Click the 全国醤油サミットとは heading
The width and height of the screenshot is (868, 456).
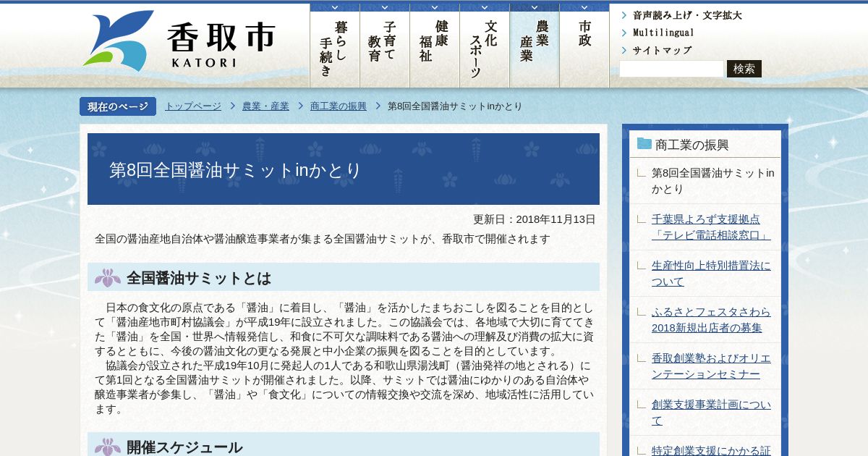(x=199, y=278)
